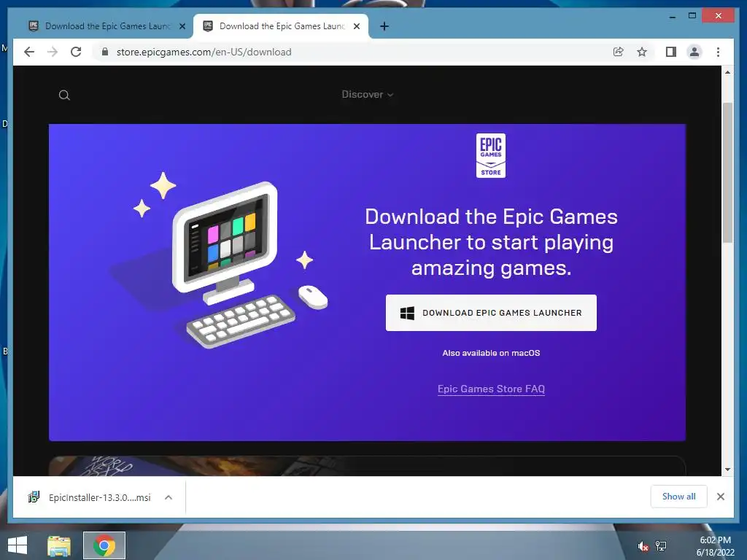Close the downloads bar
Viewport: 747px width, 560px height.
pyautogui.click(x=721, y=497)
